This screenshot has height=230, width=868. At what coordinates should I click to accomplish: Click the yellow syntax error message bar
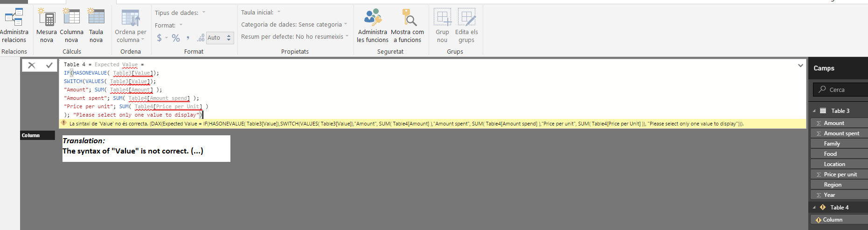(x=432, y=124)
